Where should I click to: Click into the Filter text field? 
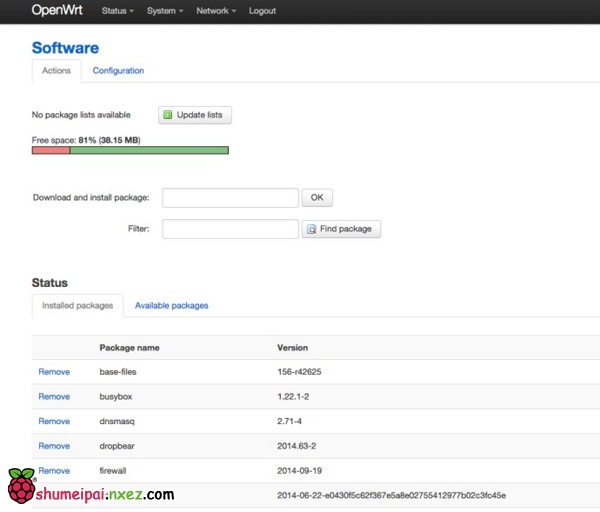(x=230, y=229)
